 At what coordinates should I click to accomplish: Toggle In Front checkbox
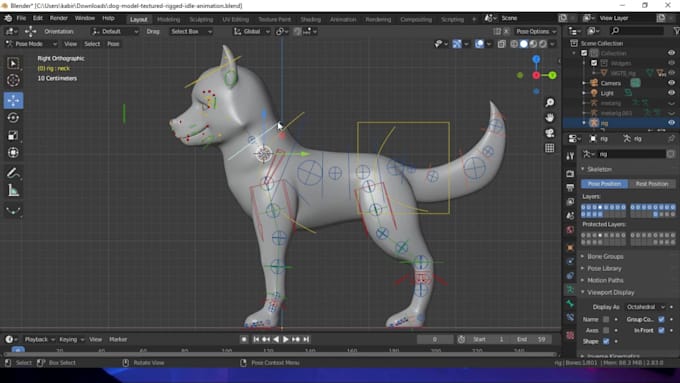[x=661, y=331]
